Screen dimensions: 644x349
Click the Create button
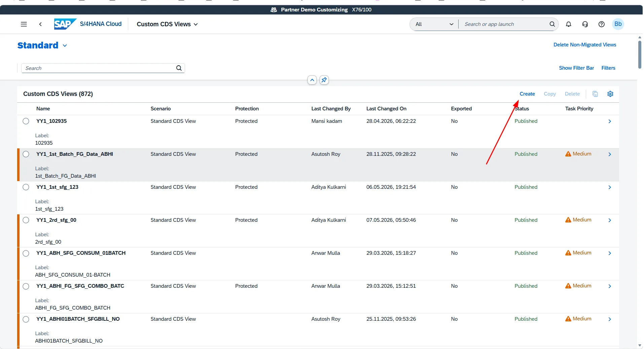click(x=527, y=94)
